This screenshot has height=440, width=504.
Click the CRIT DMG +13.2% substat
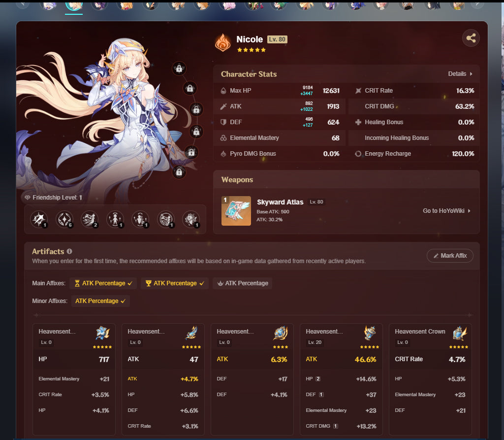[x=341, y=426]
